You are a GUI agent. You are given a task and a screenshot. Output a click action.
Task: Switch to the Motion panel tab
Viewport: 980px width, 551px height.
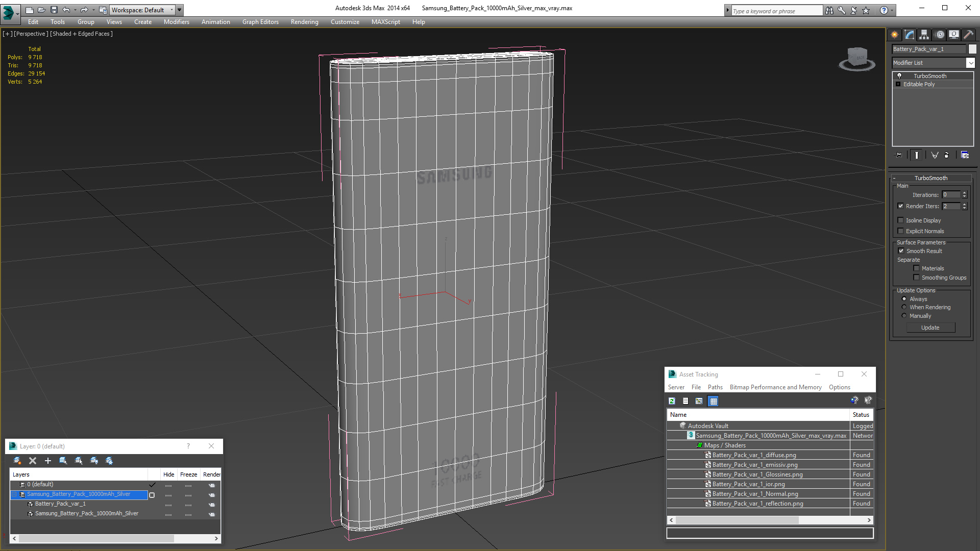(939, 35)
